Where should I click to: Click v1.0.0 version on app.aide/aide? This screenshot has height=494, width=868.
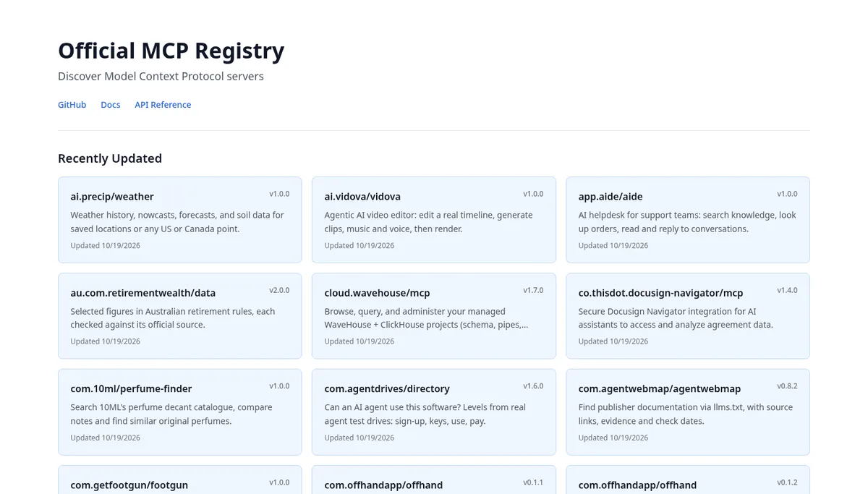click(787, 194)
